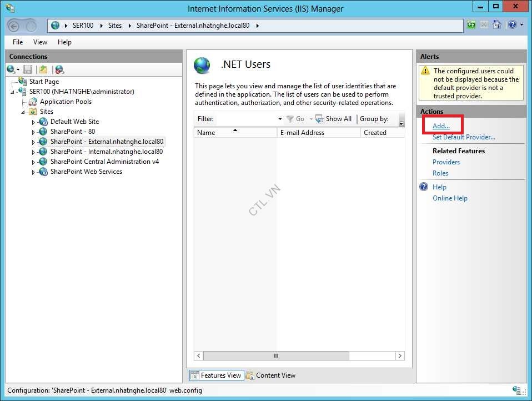532x401 pixels.
Task: Open the Create New Connection icon
Action: (10, 69)
